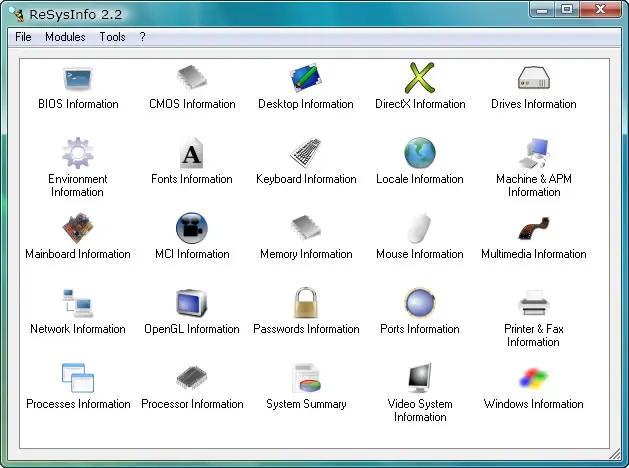This screenshot has height=468, width=629.
Task: Open the Network Information computers icon
Action: pyautogui.click(x=78, y=303)
